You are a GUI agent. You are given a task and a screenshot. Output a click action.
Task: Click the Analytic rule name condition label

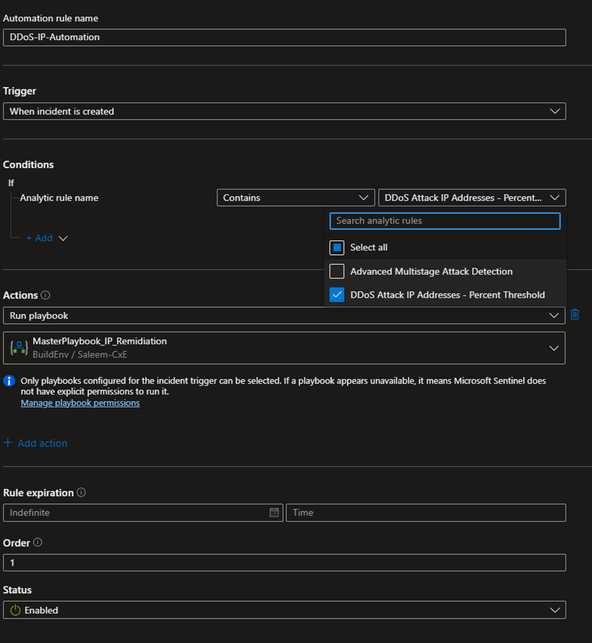pyautogui.click(x=59, y=198)
